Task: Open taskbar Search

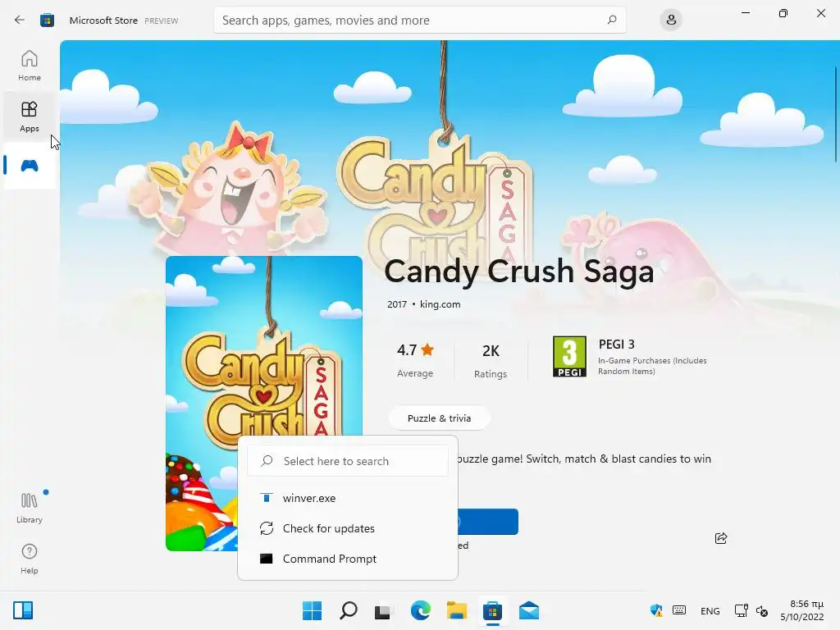Action: [348, 610]
